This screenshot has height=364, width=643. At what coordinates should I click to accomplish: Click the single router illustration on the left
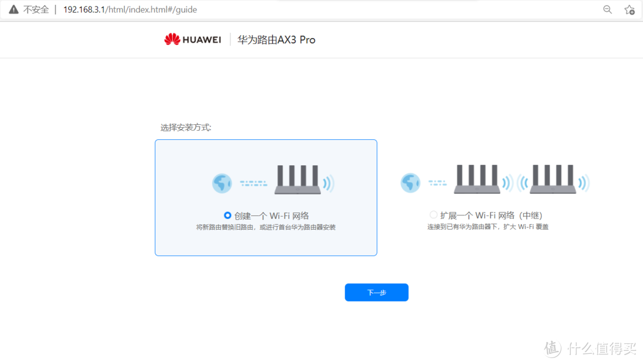[298, 178]
